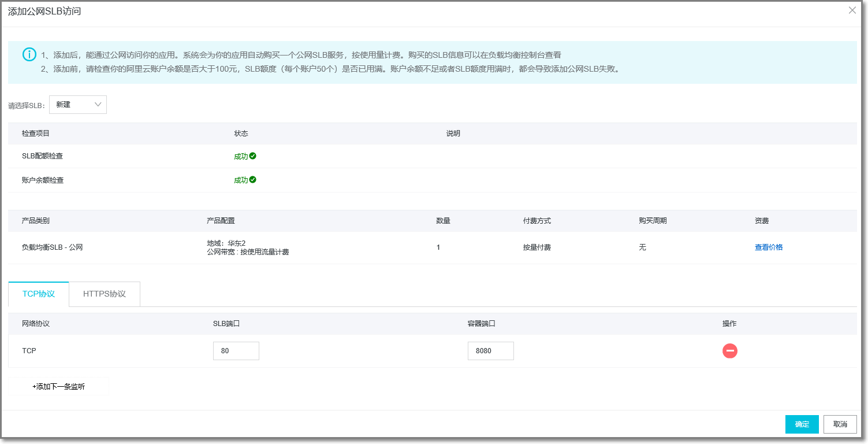The image size is (868, 444).
Task: Click the 检查项目 column header
Action: [36, 134]
